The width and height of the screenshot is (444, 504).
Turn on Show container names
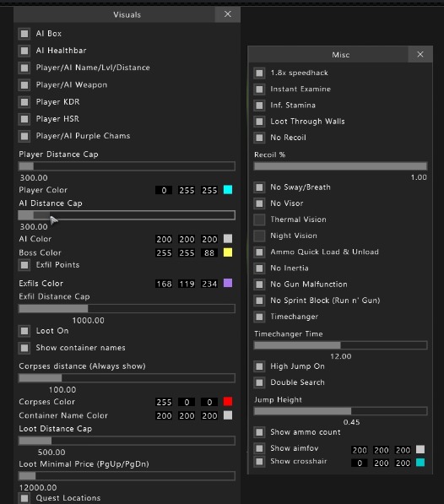coord(24,348)
